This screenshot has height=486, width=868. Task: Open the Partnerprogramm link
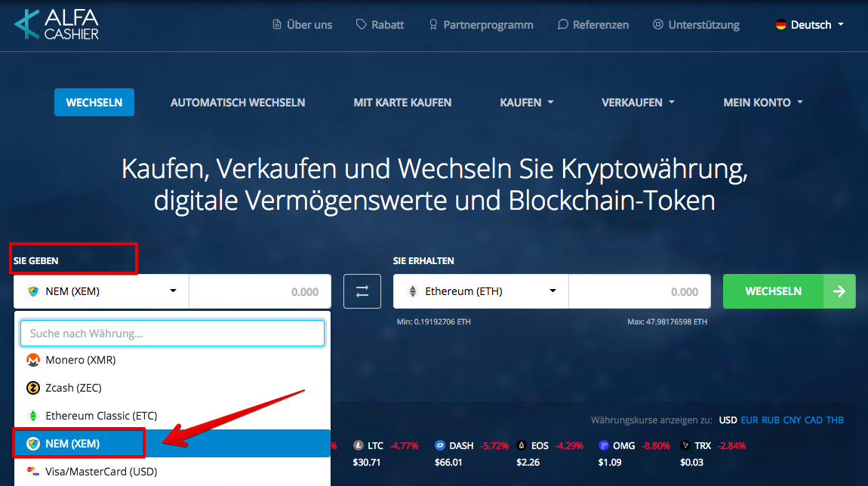(x=481, y=24)
